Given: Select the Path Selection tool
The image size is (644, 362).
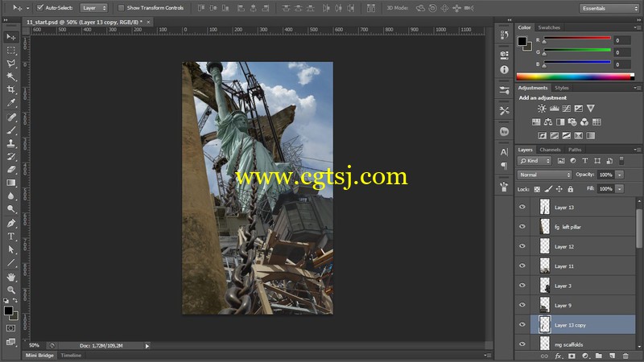Looking at the screenshot, I should click(11, 250).
